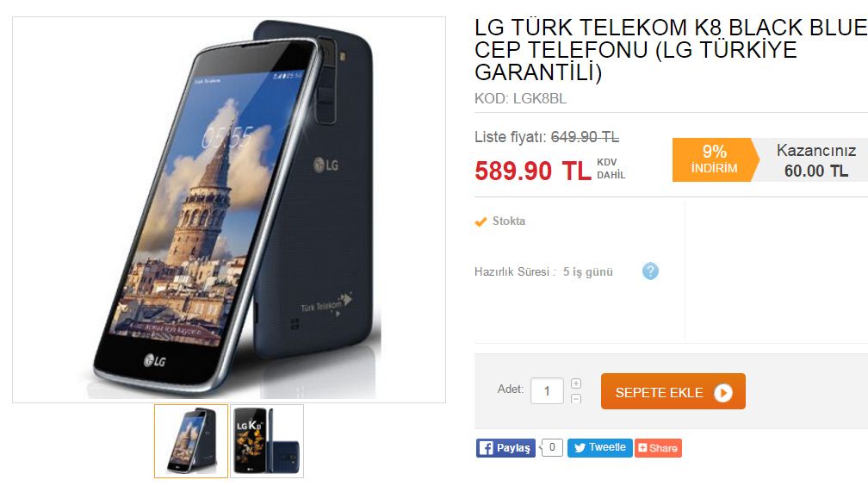
Task: Open the main product image
Action: [x=229, y=209]
